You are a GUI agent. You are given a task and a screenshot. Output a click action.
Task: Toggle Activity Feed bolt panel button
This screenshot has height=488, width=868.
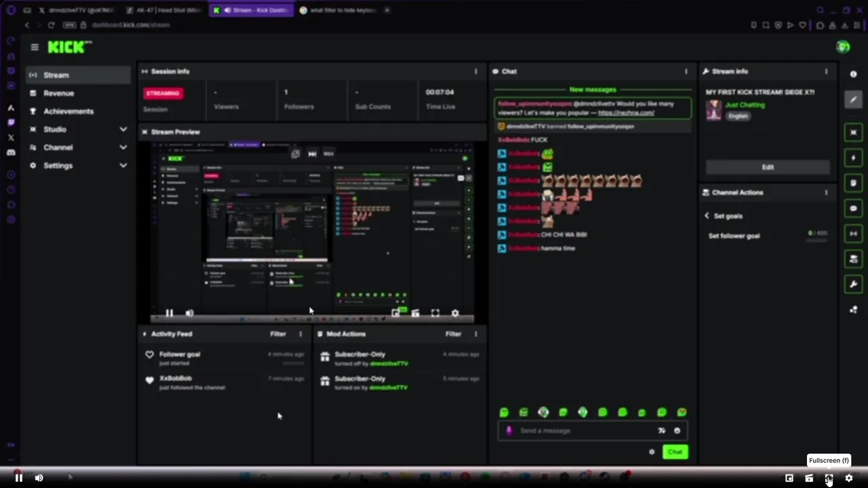[x=854, y=158]
